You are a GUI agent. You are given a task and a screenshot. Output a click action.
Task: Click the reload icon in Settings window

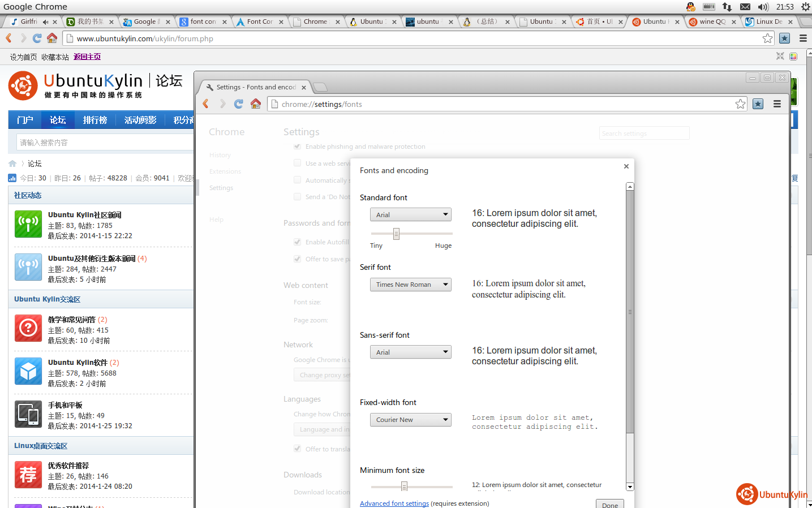pyautogui.click(x=239, y=104)
